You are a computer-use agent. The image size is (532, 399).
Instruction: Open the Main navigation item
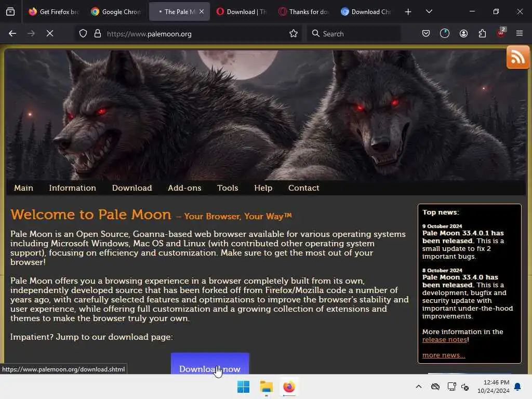24,188
